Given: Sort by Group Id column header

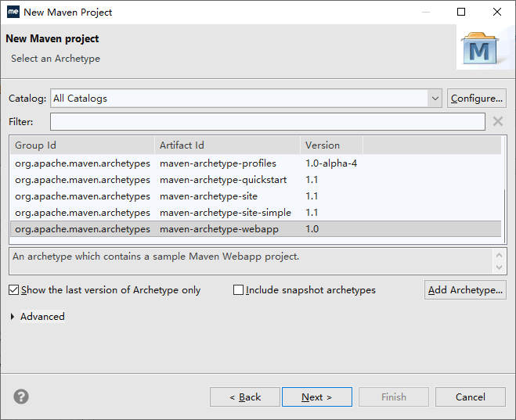Looking at the screenshot, I should (x=82, y=145).
